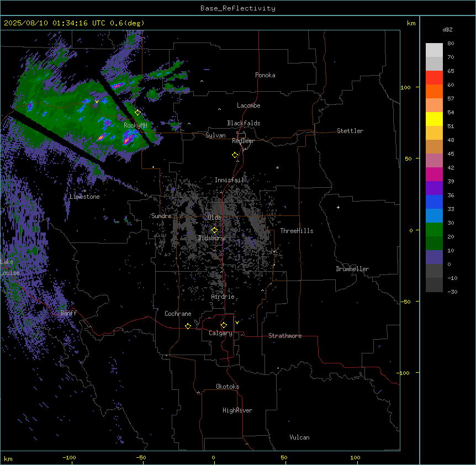This screenshot has width=476, height=465.
Task: Pick the slate 0-10 dBZ legend swatch
Action: 434,257
